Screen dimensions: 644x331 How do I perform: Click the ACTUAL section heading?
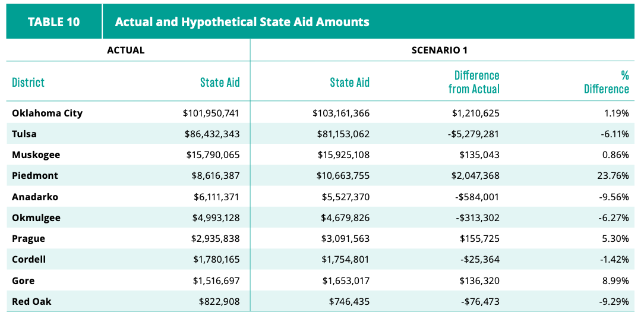tap(126, 50)
